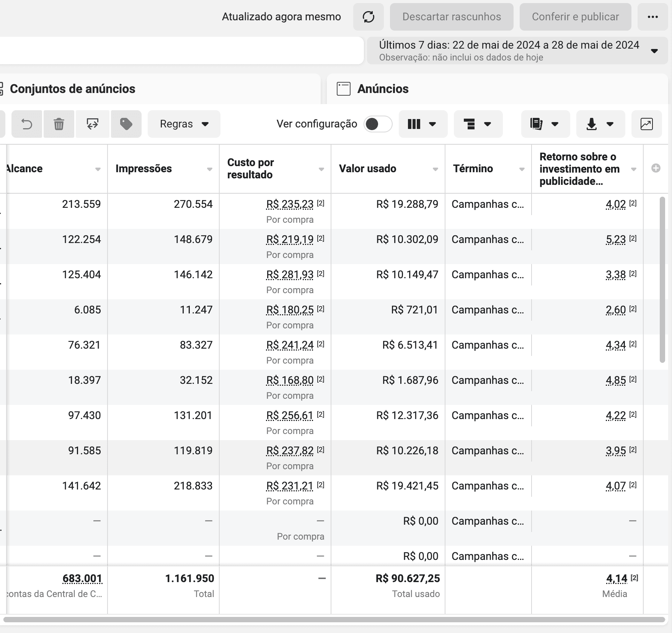672x633 pixels.
Task: Click the R$ 241,24 cost per result value
Action: point(290,345)
